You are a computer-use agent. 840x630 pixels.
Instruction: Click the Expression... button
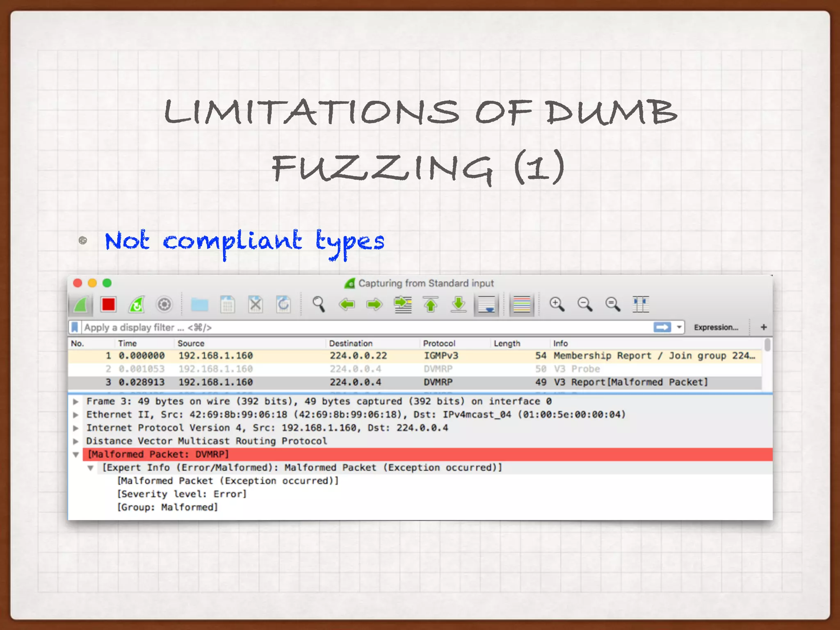[716, 327]
